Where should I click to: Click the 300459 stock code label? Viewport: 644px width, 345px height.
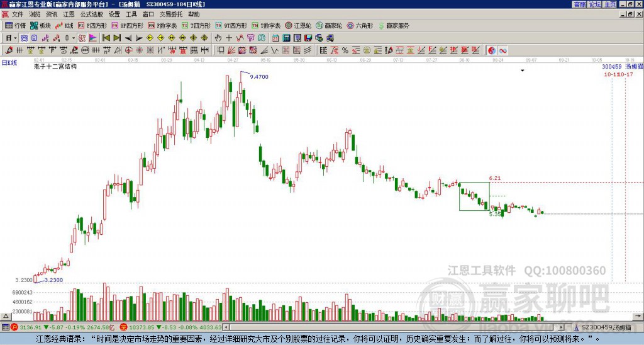click(611, 67)
